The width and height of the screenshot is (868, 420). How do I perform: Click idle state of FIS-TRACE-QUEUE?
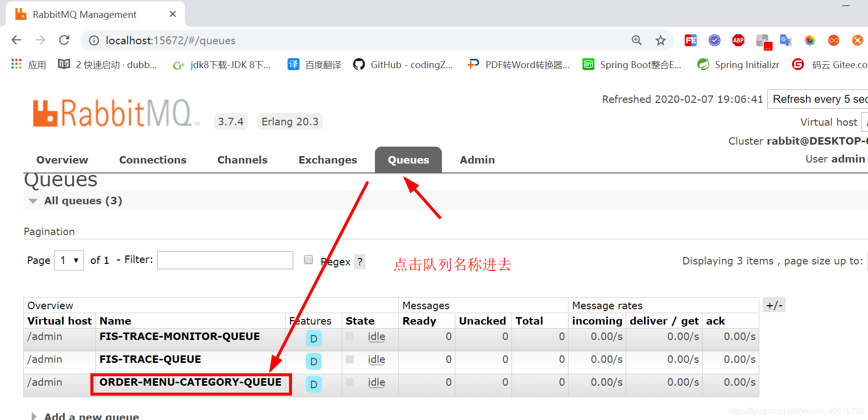[x=376, y=359]
